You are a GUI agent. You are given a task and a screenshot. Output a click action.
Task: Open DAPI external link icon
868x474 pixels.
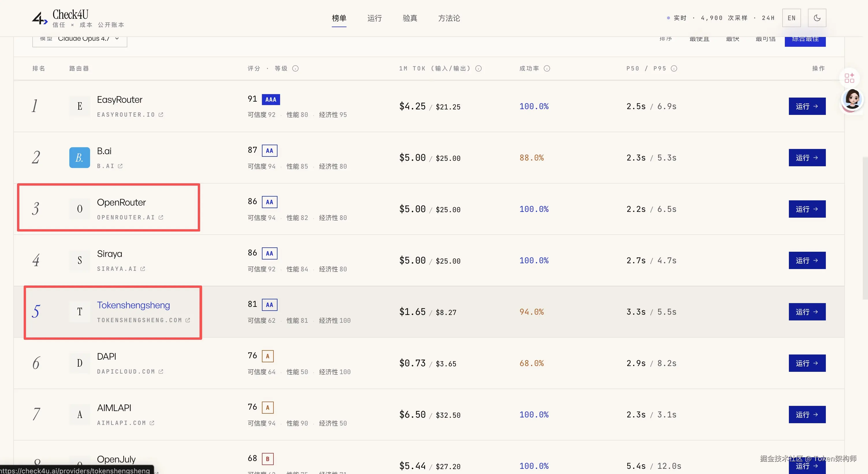coord(161,372)
